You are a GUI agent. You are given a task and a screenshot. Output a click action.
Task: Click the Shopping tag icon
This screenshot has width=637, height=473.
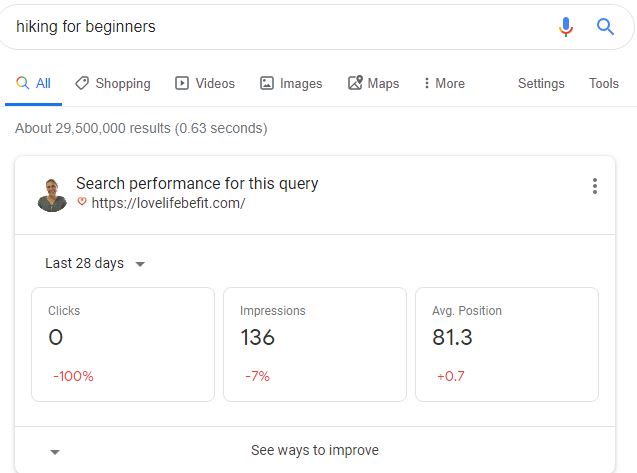tap(82, 83)
